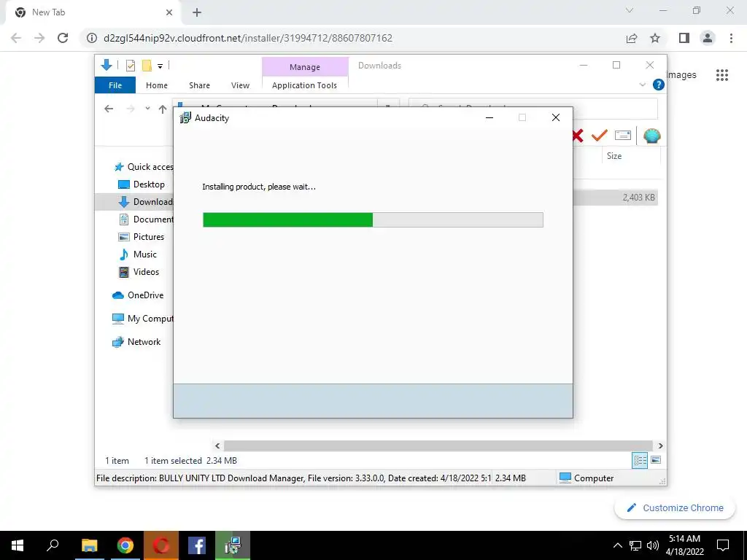Switch to View ribbon tab
This screenshot has height=560, width=747.
click(240, 85)
